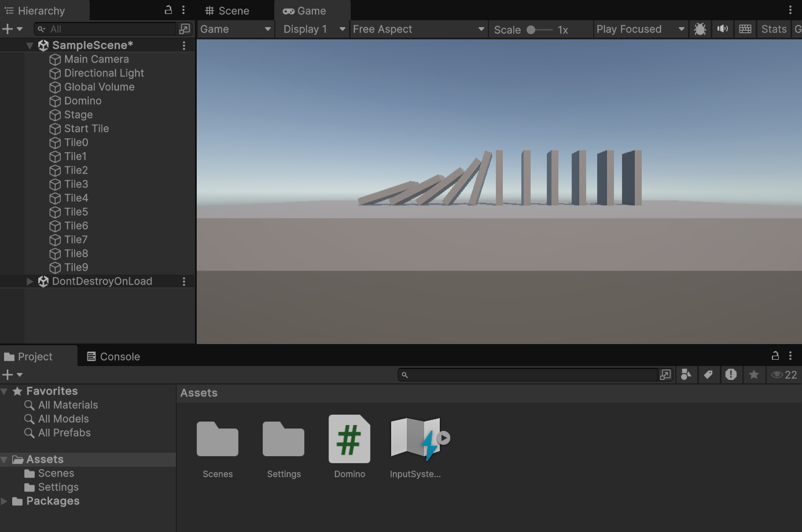Open the Scenes folder in Assets

point(218,439)
